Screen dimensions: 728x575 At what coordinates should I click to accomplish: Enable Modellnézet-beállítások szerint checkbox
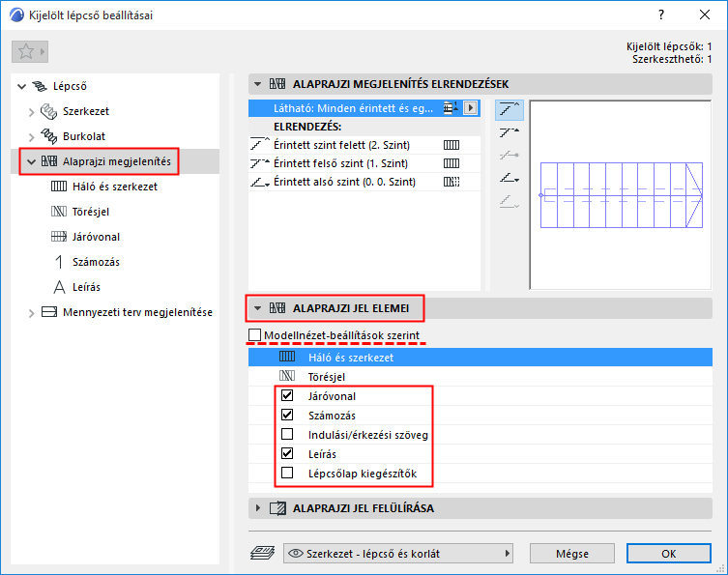(x=255, y=335)
